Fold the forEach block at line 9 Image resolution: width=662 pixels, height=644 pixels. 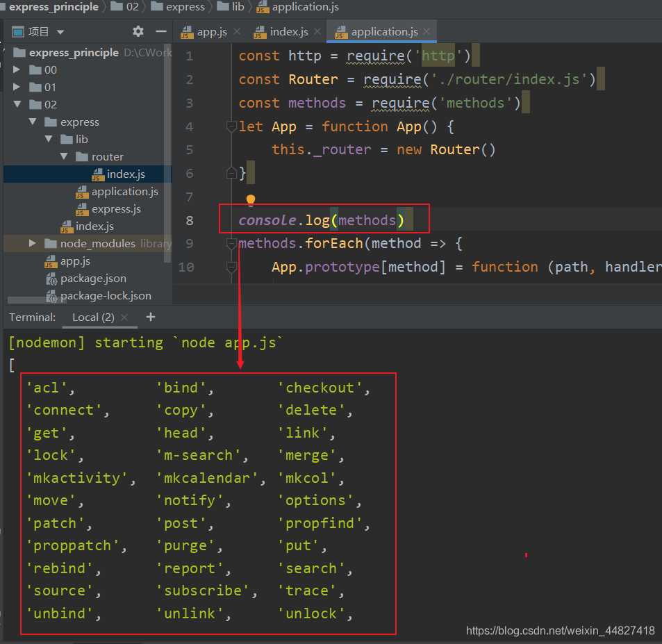pyautogui.click(x=231, y=244)
